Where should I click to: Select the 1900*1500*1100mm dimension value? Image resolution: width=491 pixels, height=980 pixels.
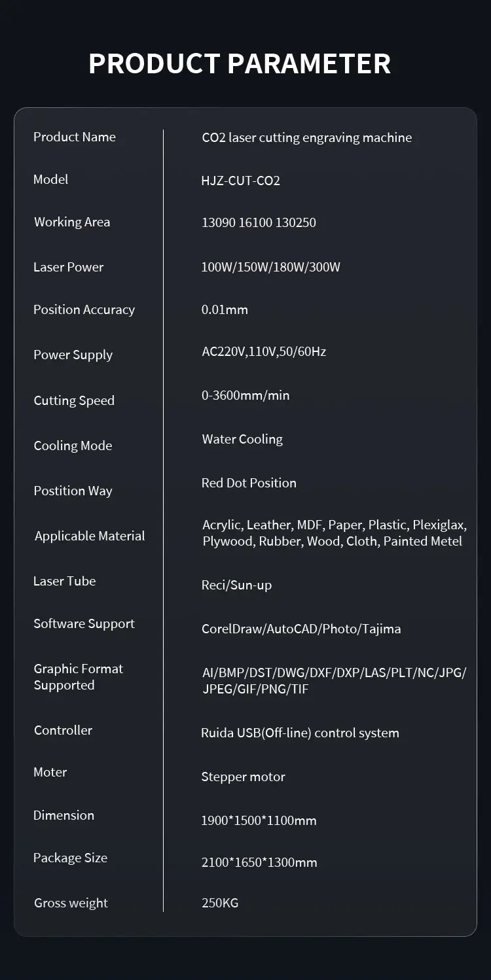(259, 820)
